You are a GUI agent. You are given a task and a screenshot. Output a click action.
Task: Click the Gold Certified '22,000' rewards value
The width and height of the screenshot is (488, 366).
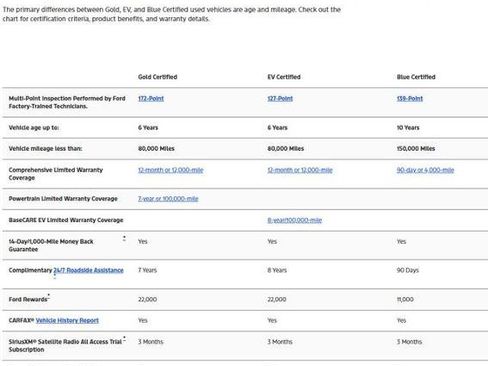[147, 299]
